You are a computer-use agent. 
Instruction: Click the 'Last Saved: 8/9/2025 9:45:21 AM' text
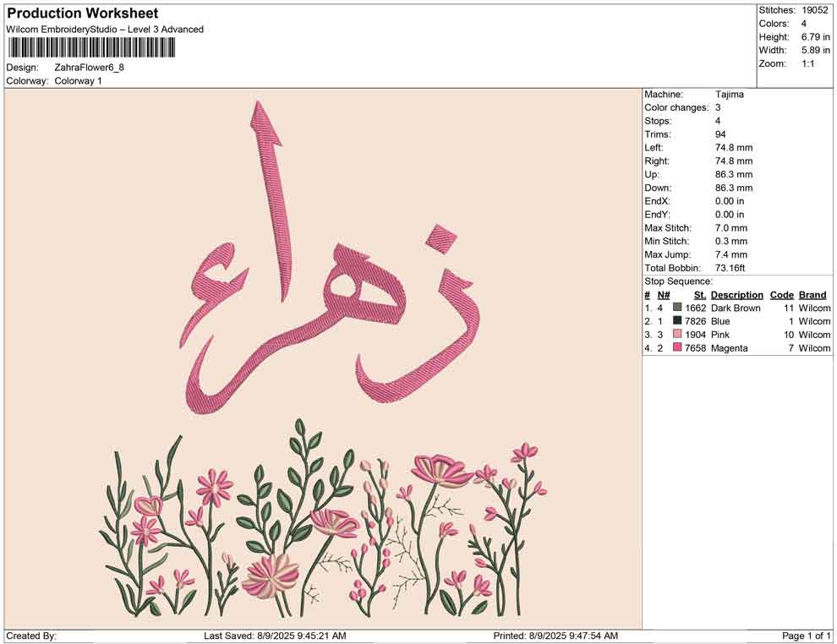[275, 636]
